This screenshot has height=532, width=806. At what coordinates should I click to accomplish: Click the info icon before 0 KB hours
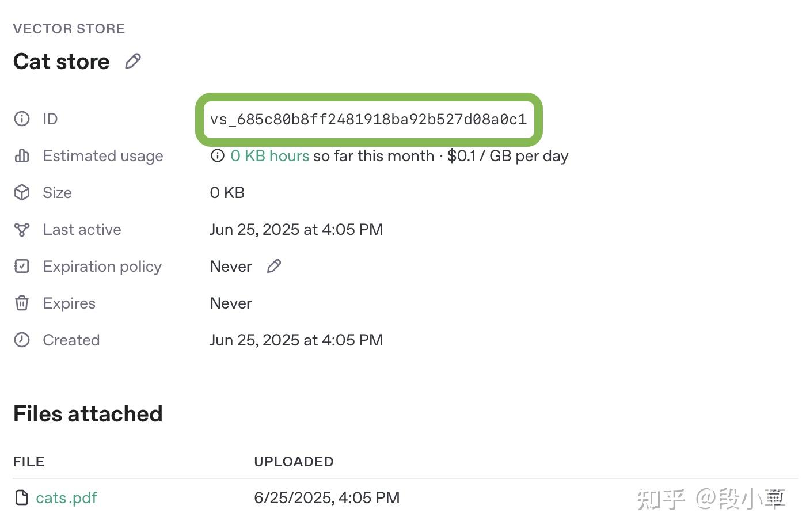coord(216,155)
